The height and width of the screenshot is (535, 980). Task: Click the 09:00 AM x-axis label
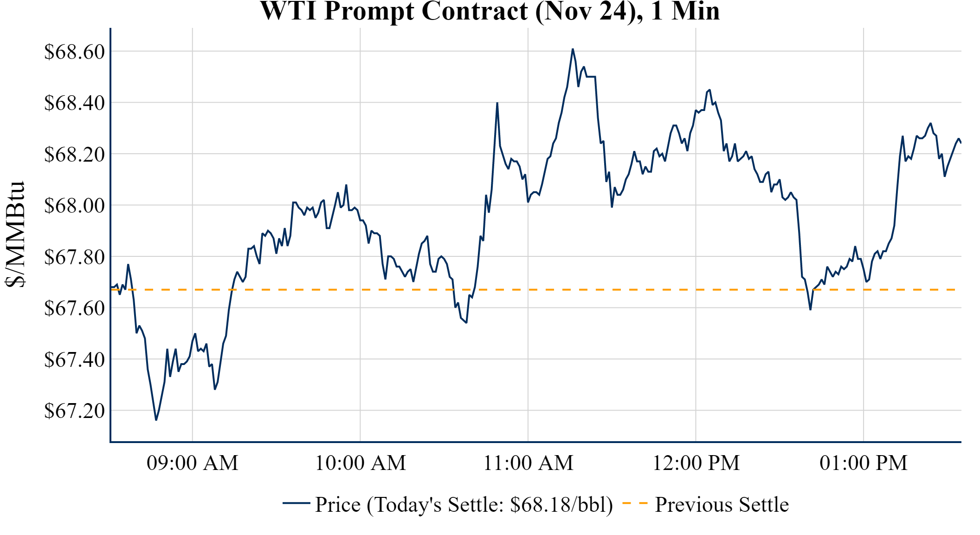pyautogui.click(x=192, y=463)
